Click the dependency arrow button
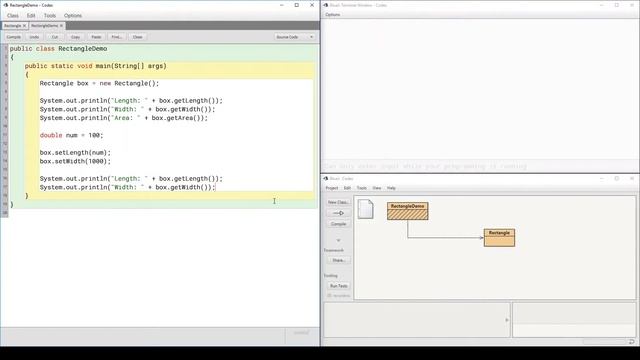Screen dimensions: 640x360 click(338, 213)
